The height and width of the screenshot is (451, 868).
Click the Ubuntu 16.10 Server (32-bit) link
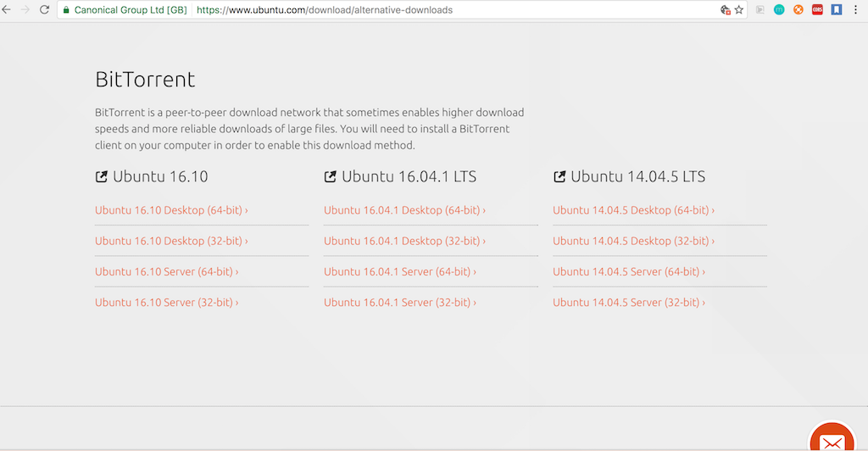pyautogui.click(x=166, y=302)
